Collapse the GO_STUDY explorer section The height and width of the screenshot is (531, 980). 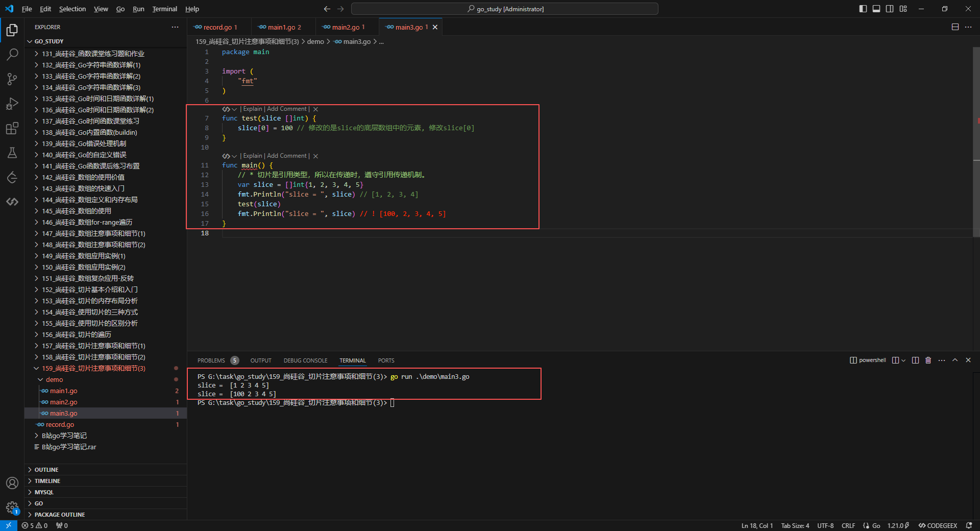(x=49, y=41)
